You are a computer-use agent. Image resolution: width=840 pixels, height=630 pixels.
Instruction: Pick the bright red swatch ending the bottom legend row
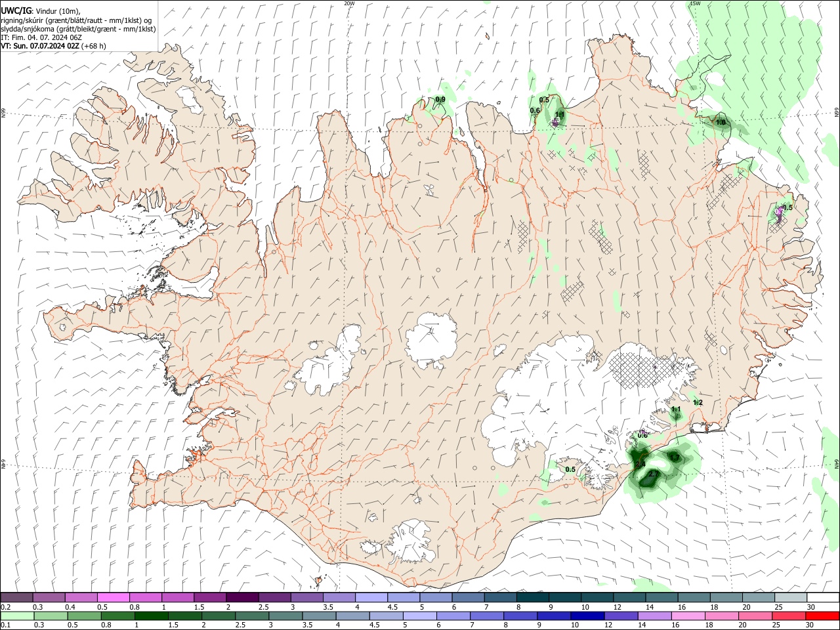(x=822, y=616)
